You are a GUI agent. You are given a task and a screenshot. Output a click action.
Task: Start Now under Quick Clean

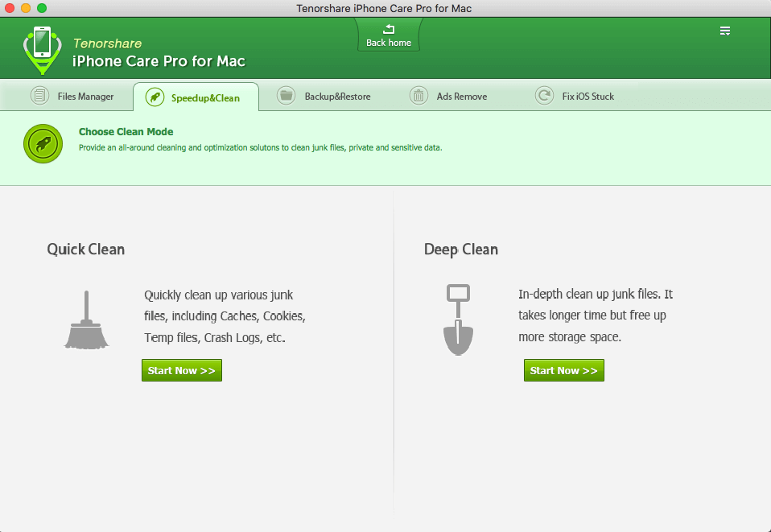[182, 370]
